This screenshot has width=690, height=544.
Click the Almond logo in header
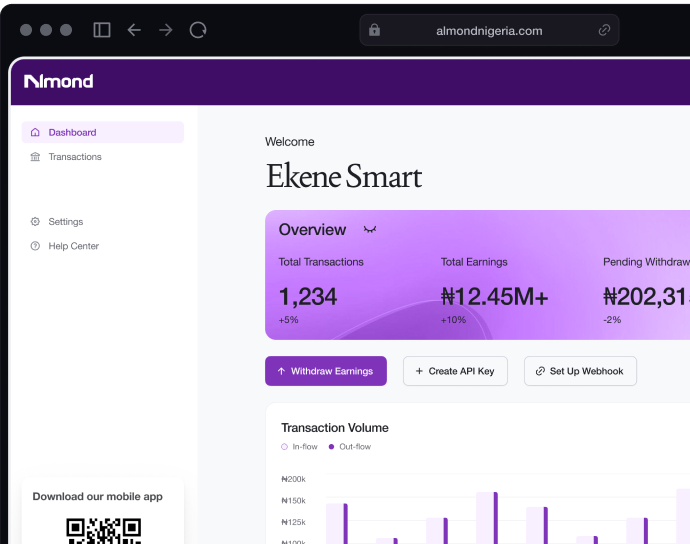pos(59,81)
